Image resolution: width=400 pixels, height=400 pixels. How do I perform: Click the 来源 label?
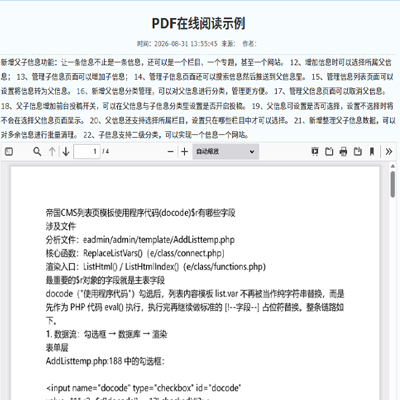pos(228,44)
